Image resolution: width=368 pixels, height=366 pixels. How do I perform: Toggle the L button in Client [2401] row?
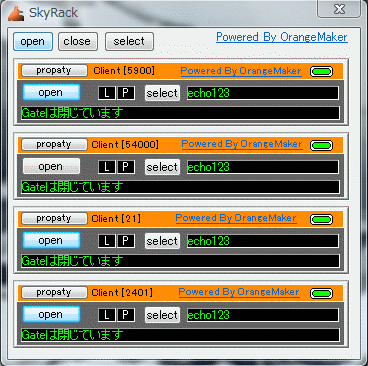107,315
